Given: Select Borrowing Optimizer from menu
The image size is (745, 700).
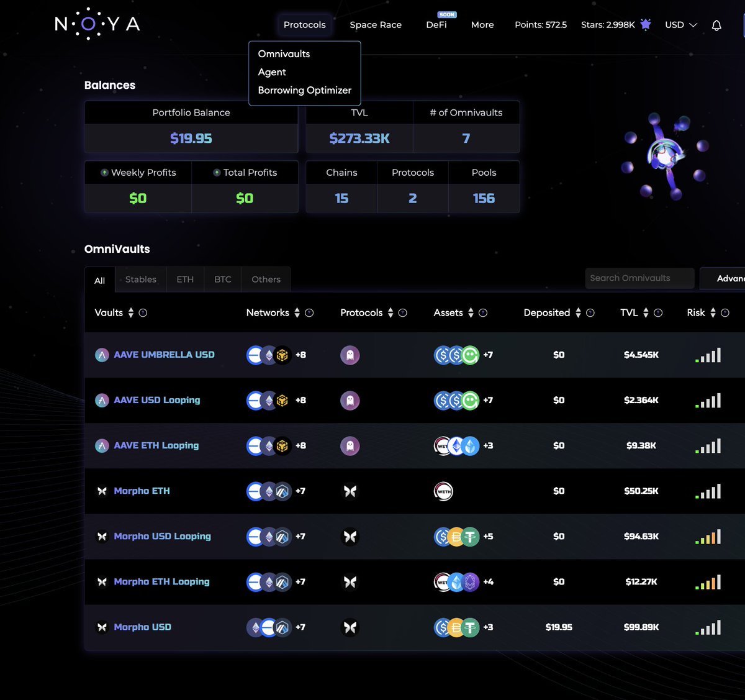Looking at the screenshot, I should (304, 90).
